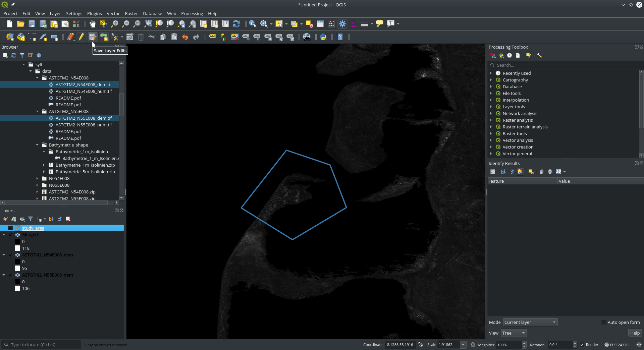Click the Save Layer Edits icon
The image size is (644, 350).
tap(93, 37)
